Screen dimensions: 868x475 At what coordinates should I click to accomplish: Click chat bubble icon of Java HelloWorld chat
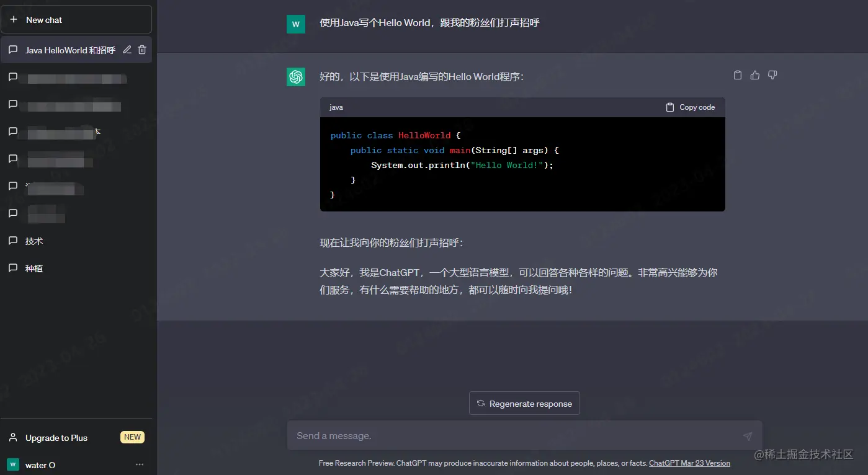[x=12, y=50]
